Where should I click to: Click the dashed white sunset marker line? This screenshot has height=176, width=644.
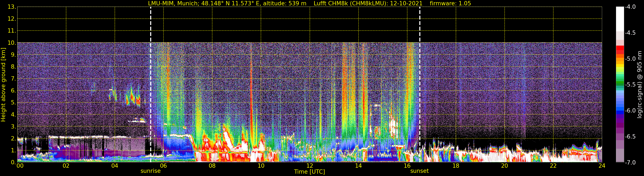click(x=420, y=85)
